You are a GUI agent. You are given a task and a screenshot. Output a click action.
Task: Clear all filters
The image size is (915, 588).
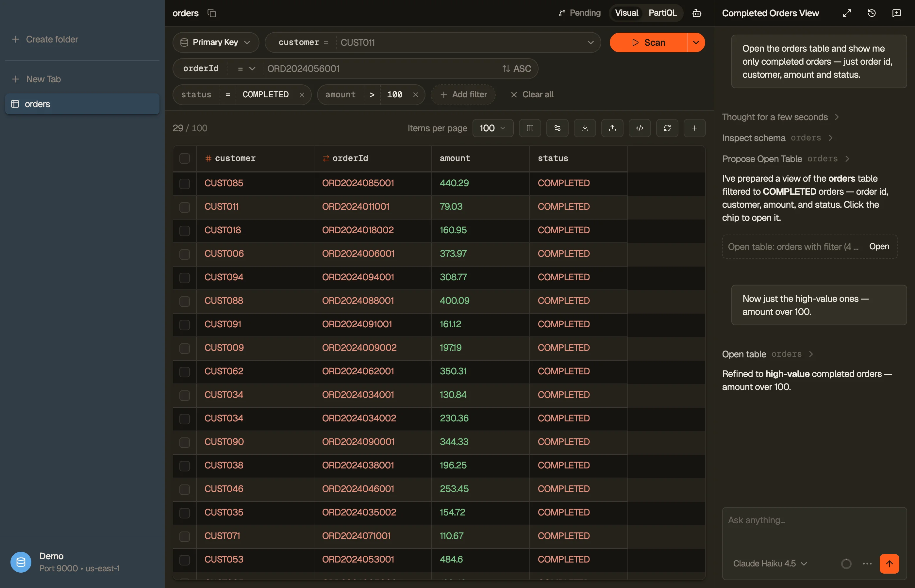click(532, 95)
